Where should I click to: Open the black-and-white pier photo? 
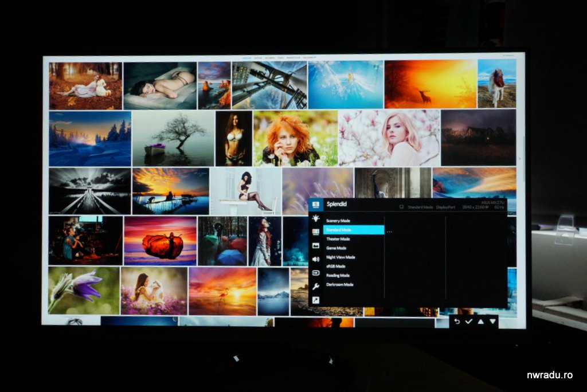click(90, 191)
